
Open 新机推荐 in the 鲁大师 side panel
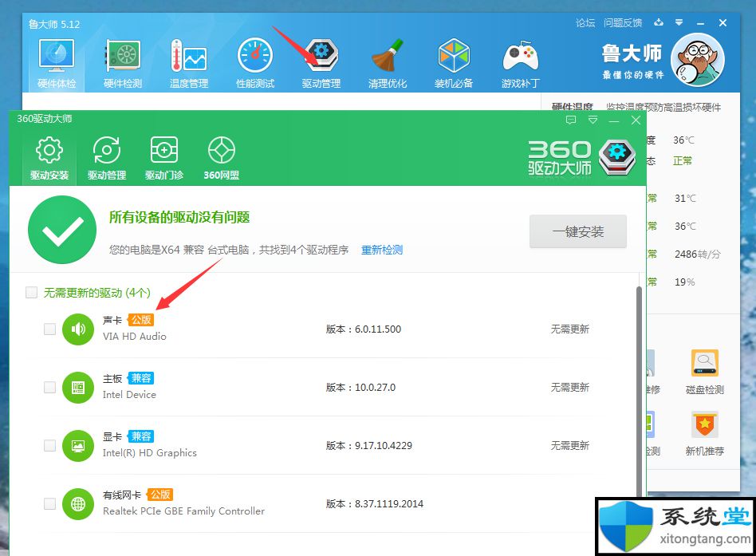704,433
